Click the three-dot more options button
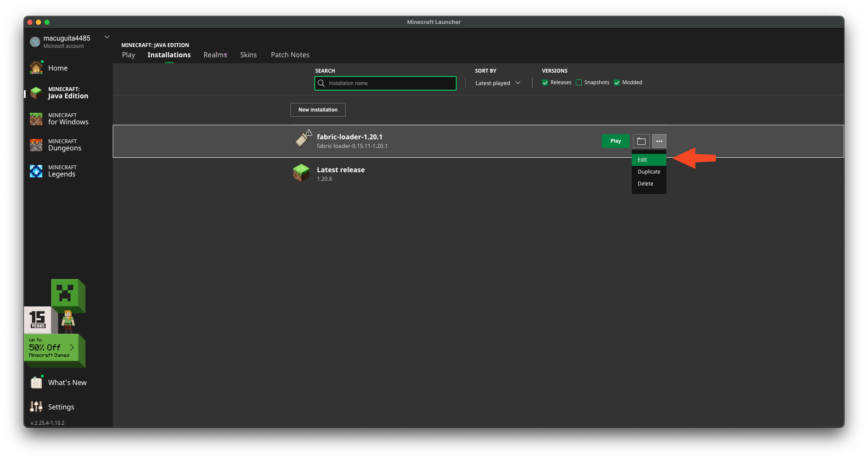The image size is (868, 459). [x=659, y=141]
